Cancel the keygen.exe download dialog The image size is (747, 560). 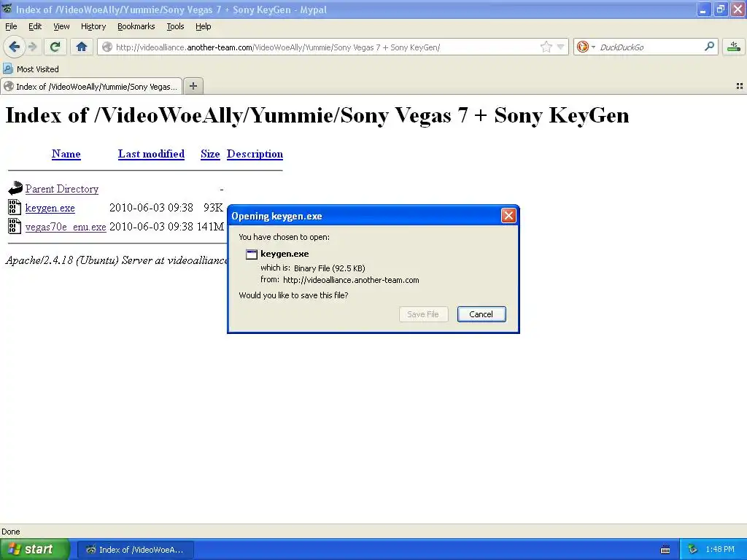click(x=481, y=314)
